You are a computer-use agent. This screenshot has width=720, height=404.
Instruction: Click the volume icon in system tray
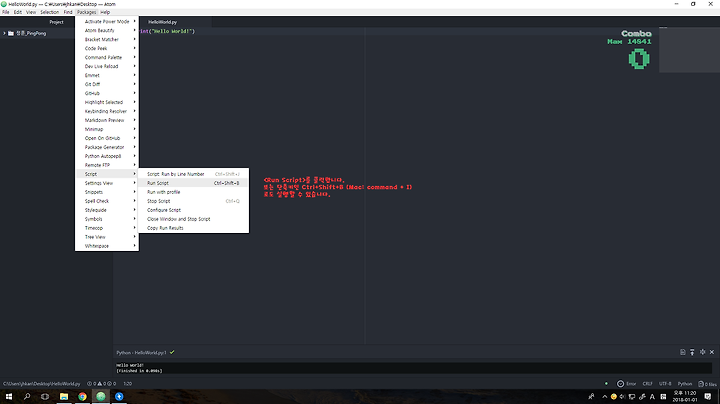coord(622,396)
